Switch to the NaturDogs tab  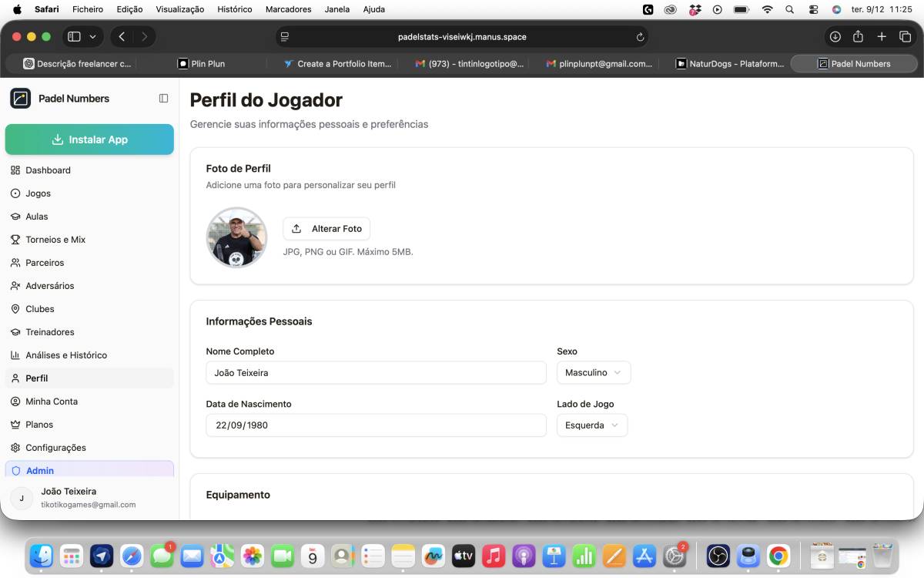tap(730, 64)
